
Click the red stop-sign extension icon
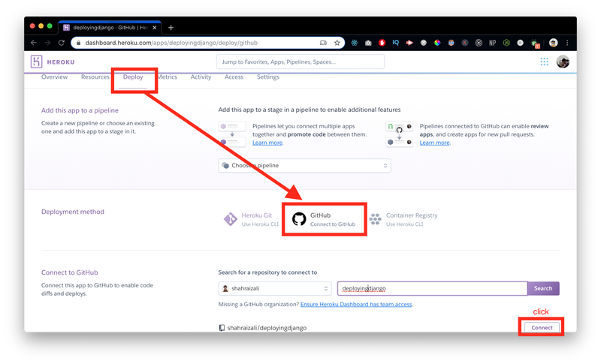point(382,43)
